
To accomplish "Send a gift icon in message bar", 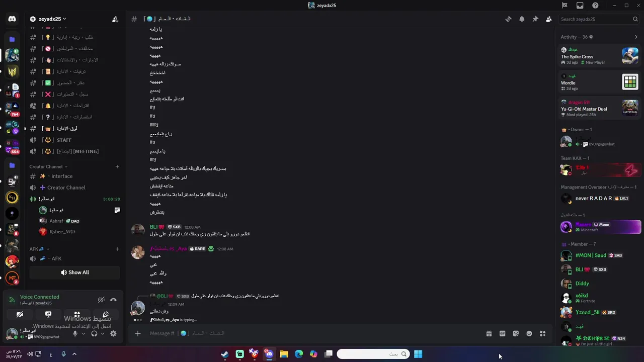I will [x=489, y=333].
